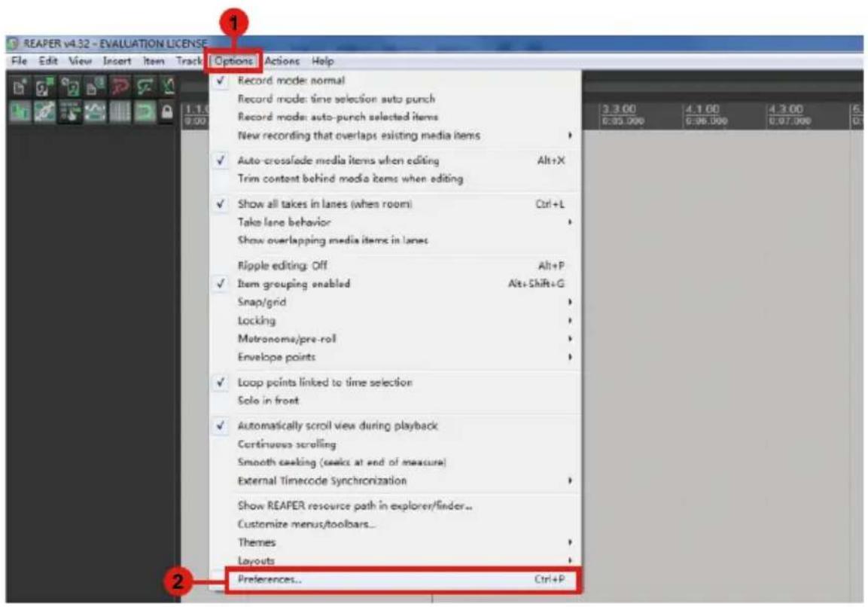Disable Auto-crossfade media items when editing
This screenshot has width=868, height=607.
click(395, 160)
